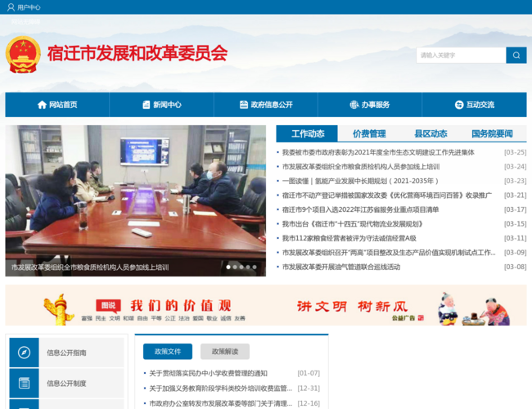This screenshot has height=409, width=532.
Task: Switch to the 工作动态 tab
Action: [307, 133]
